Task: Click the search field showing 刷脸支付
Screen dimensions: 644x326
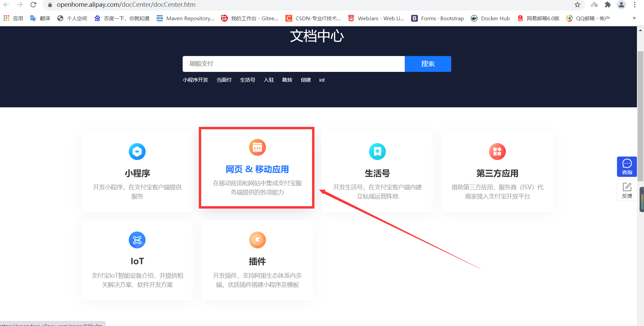Action: [294, 64]
